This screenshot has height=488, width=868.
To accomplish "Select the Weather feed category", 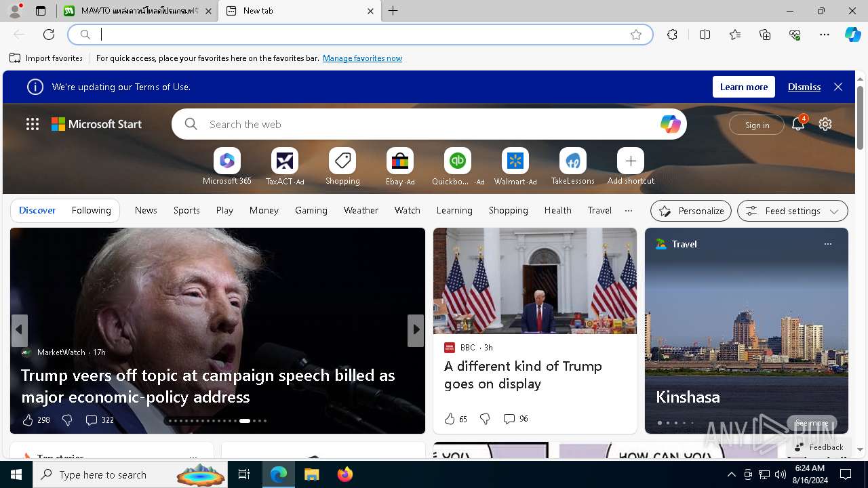I will 361,211.
